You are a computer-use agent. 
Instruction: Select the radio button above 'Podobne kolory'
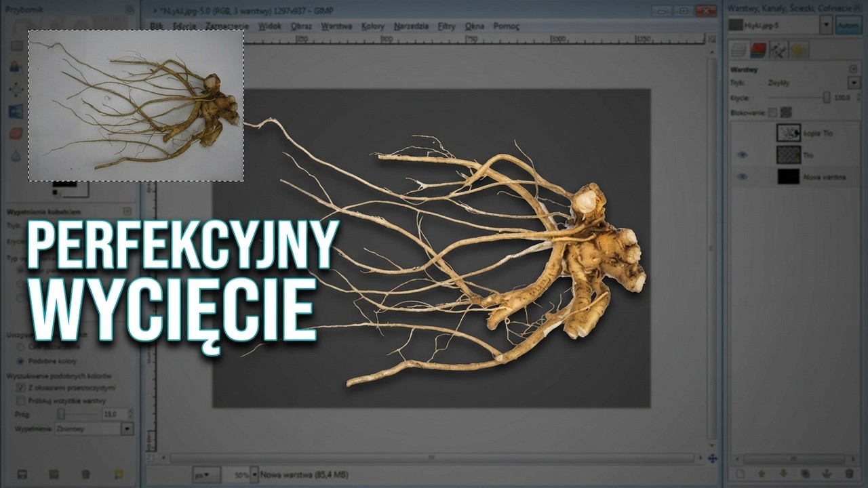pyautogui.click(x=20, y=346)
